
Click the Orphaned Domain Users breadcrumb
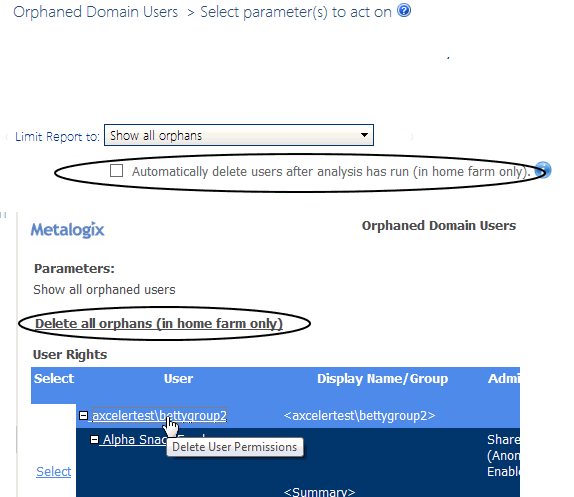(96, 12)
